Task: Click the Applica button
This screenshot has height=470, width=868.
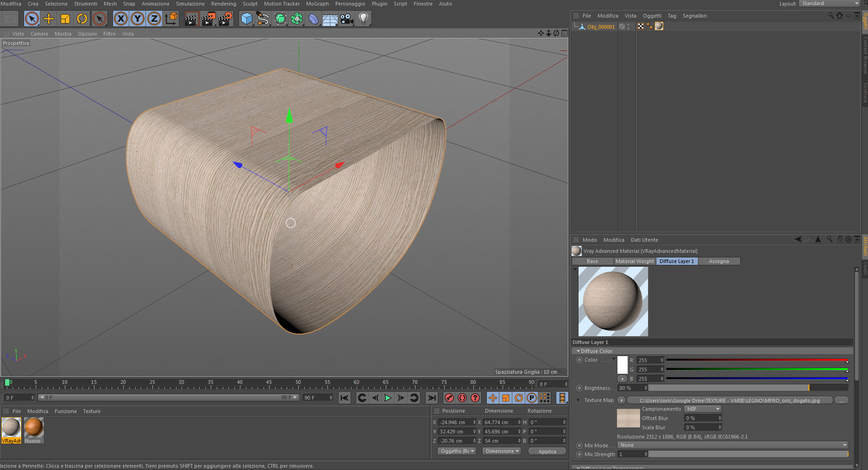Action: (x=547, y=451)
